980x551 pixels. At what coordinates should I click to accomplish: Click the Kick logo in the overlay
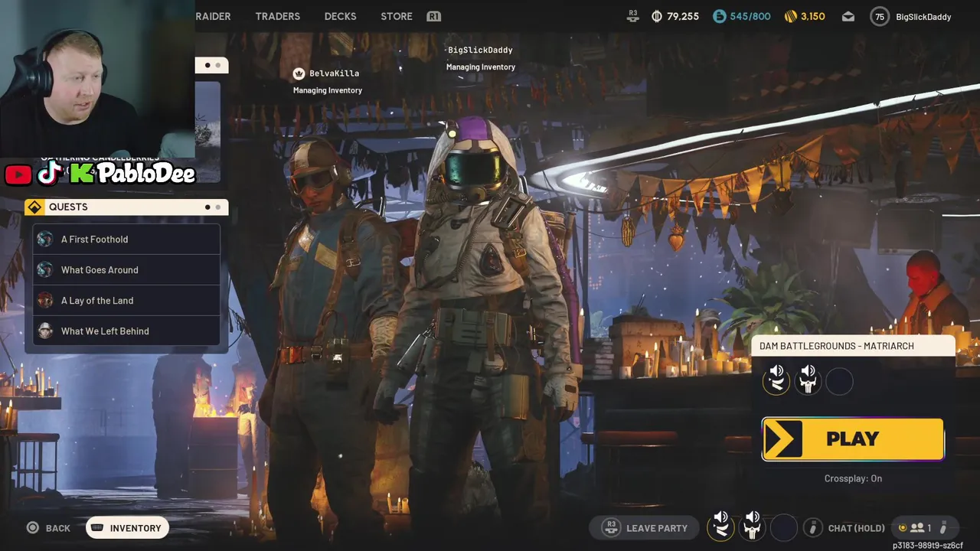pyautogui.click(x=81, y=174)
